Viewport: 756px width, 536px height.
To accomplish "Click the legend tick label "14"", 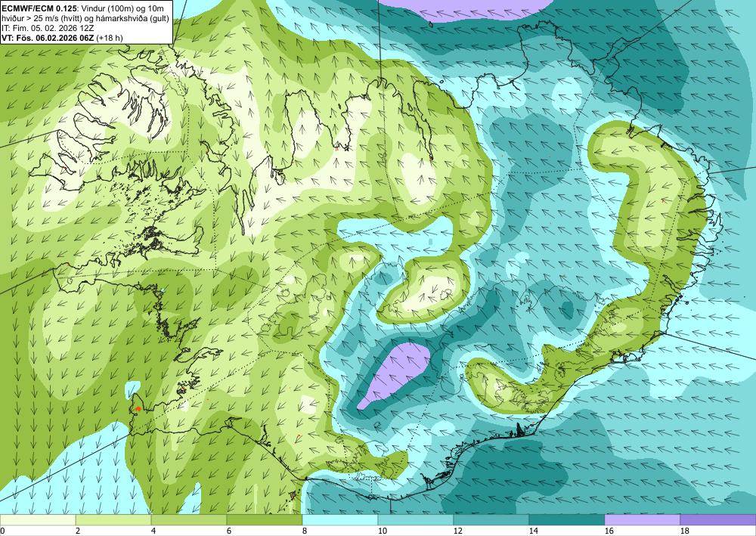I will (533, 531).
